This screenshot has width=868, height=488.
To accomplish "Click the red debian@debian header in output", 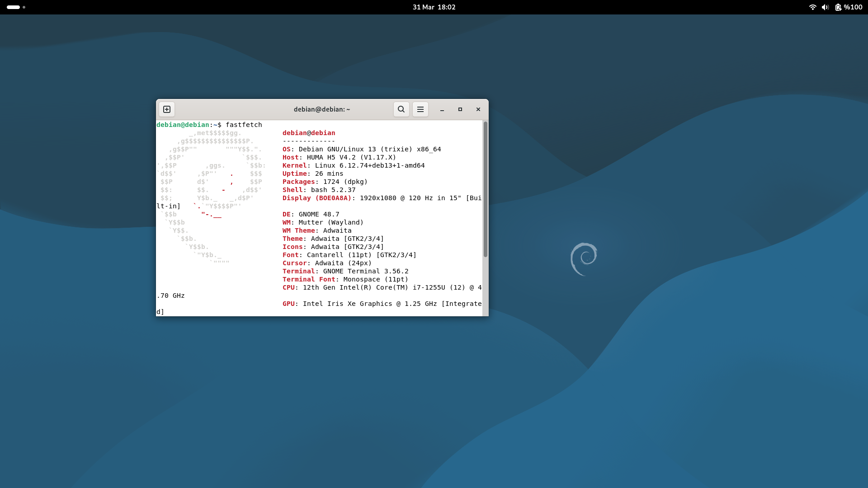I will [309, 133].
